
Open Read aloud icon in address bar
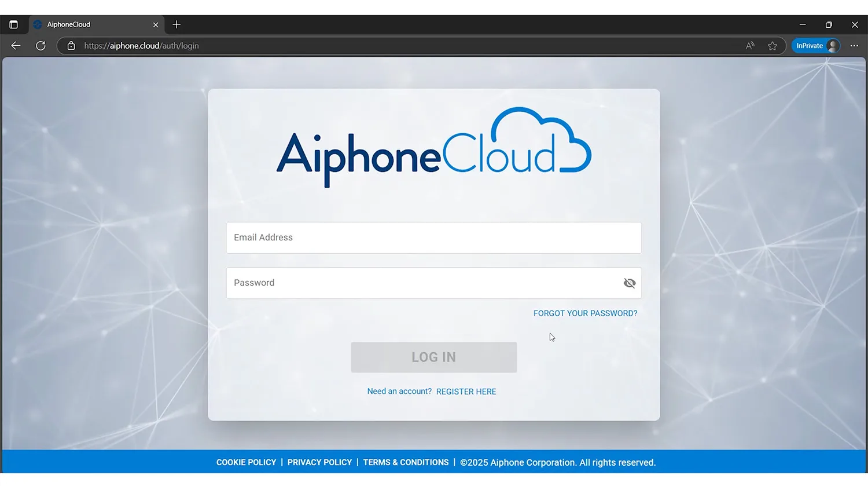(x=750, y=46)
